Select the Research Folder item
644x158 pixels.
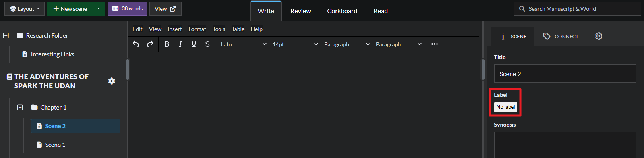click(x=43, y=35)
